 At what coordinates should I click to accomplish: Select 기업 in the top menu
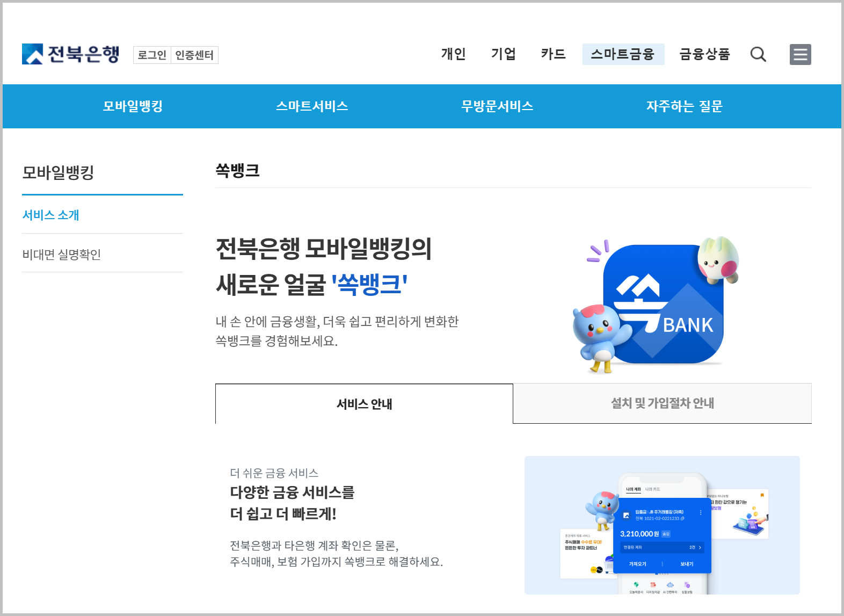(503, 54)
